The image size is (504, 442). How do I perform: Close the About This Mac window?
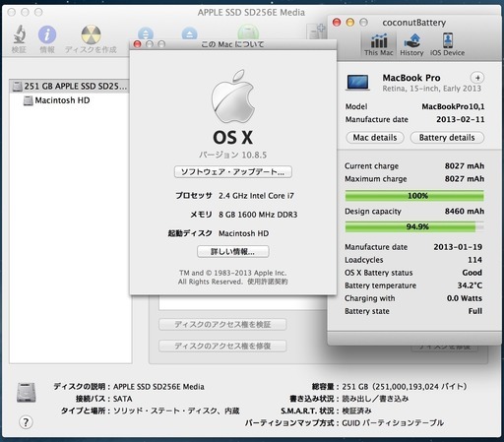point(138,44)
